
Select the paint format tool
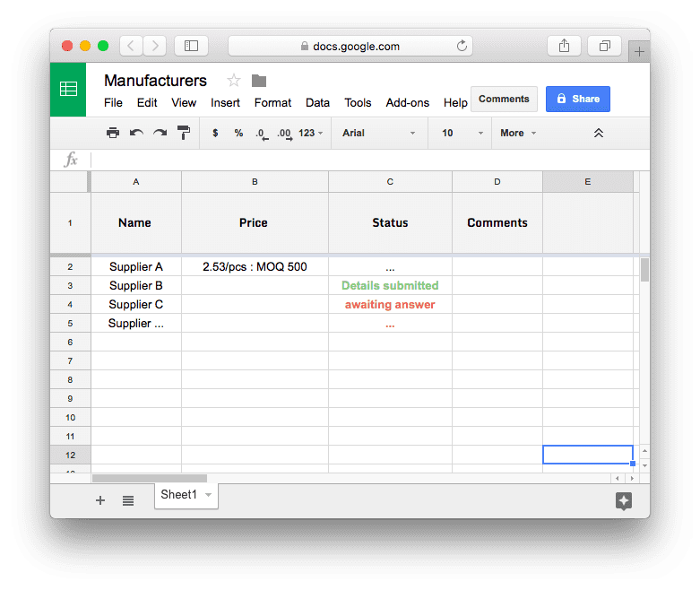pos(184,133)
